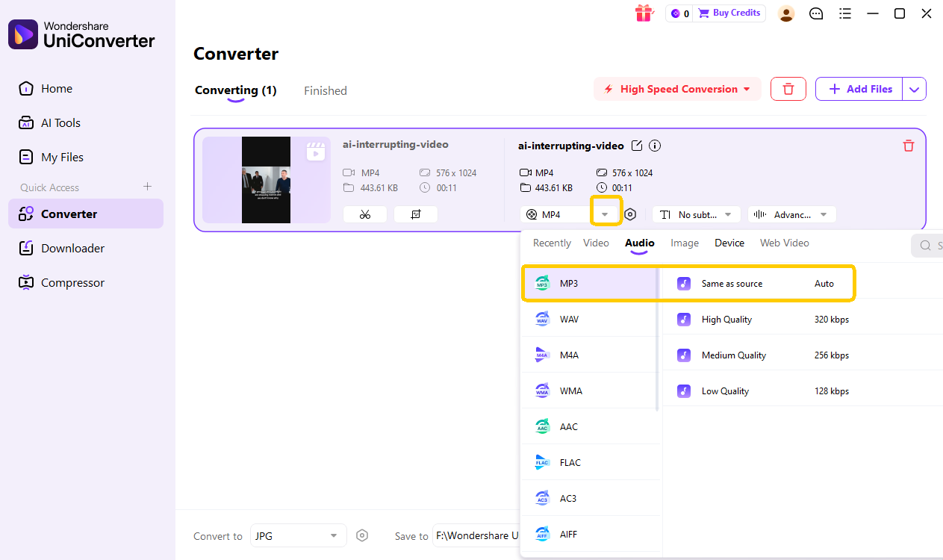Choose Low Quality 128 kbps preset
The height and width of the screenshot is (560, 943).
click(x=803, y=391)
